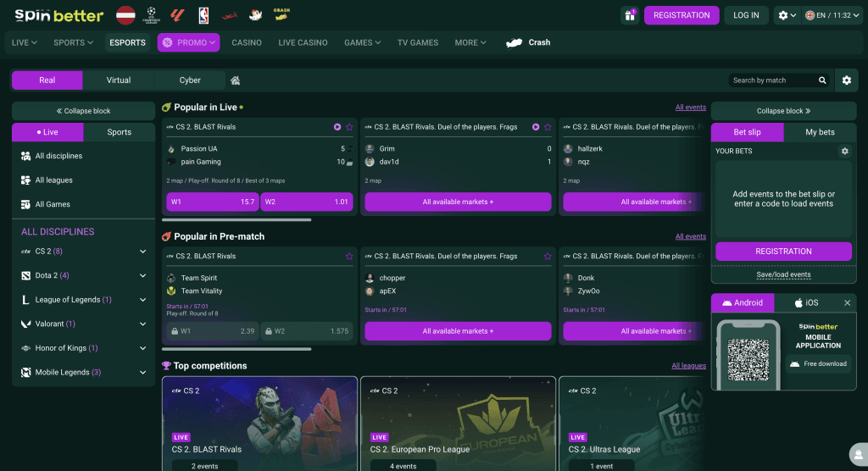This screenshot has height=471, width=868.
Task: Open the Champions League shortcut icon
Action: click(x=153, y=15)
